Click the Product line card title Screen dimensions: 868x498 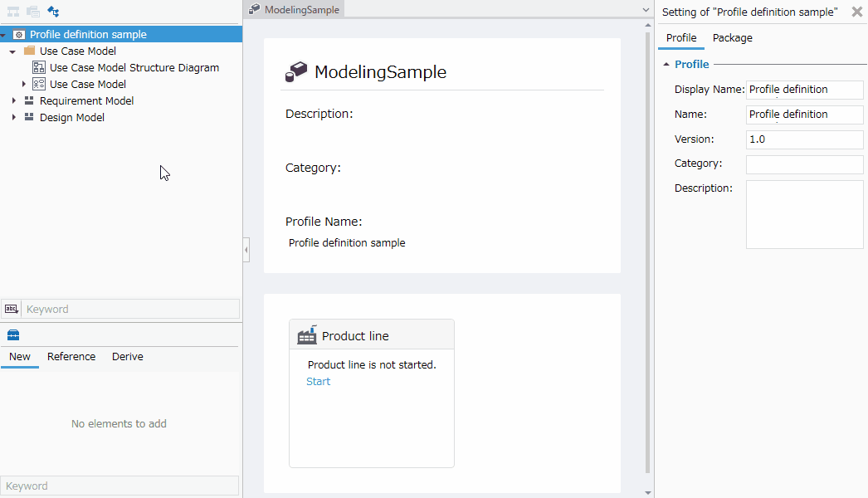pyautogui.click(x=355, y=335)
